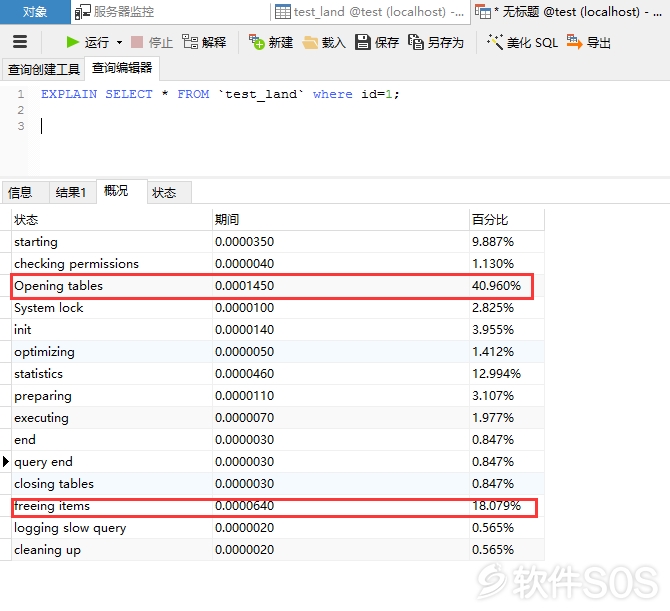Click duration value 0.0001450
670x611 pixels.
pyautogui.click(x=244, y=286)
